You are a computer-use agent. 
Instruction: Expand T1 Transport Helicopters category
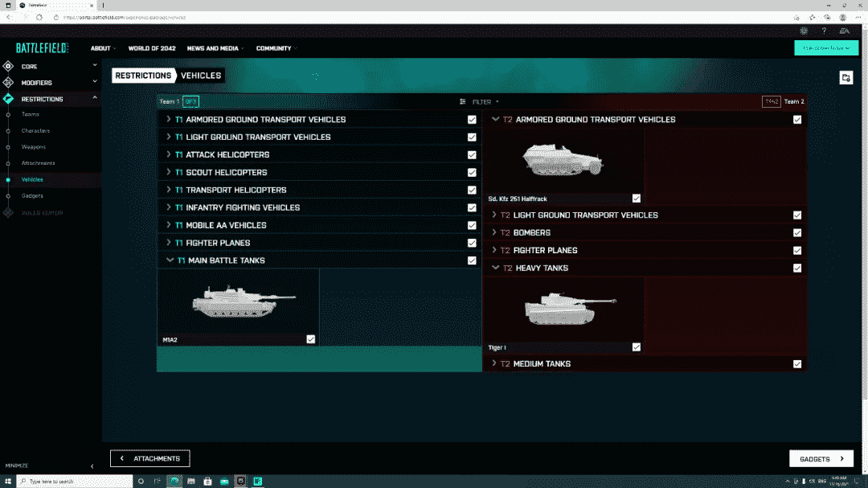point(168,190)
